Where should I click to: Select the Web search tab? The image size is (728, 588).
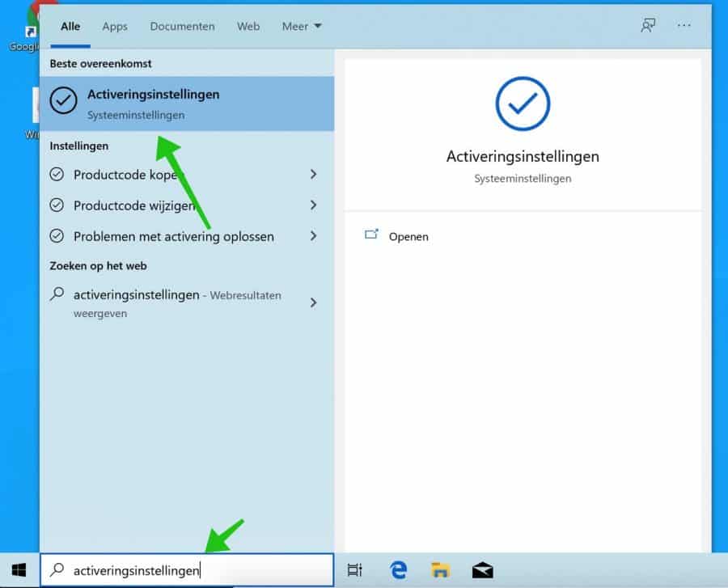pyautogui.click(x=248, y=26)
